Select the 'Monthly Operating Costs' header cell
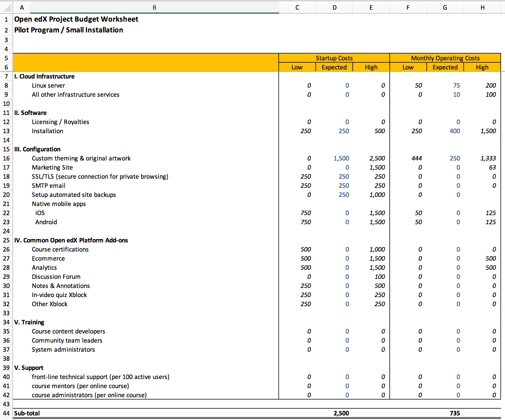 [x=445, y=58]
